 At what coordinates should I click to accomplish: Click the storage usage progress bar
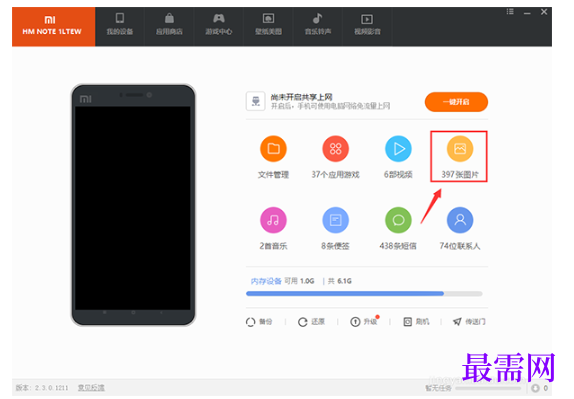tap(364, 293)
